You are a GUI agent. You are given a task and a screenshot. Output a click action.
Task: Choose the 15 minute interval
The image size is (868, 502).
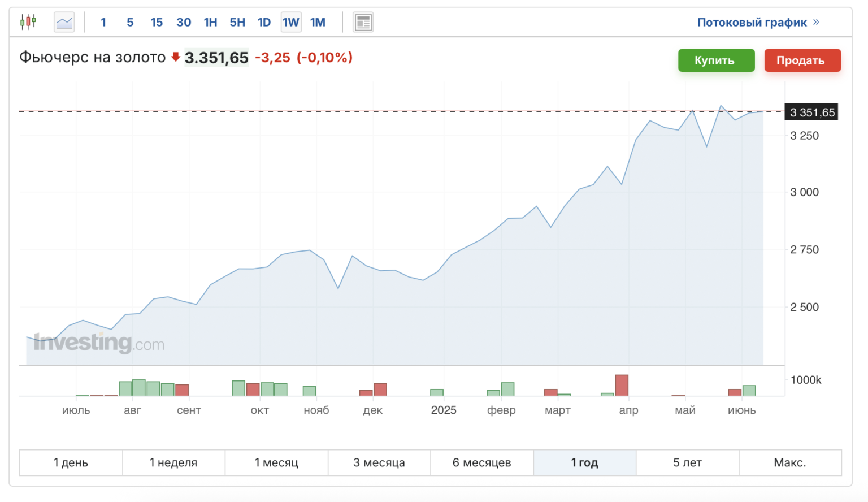157,22
